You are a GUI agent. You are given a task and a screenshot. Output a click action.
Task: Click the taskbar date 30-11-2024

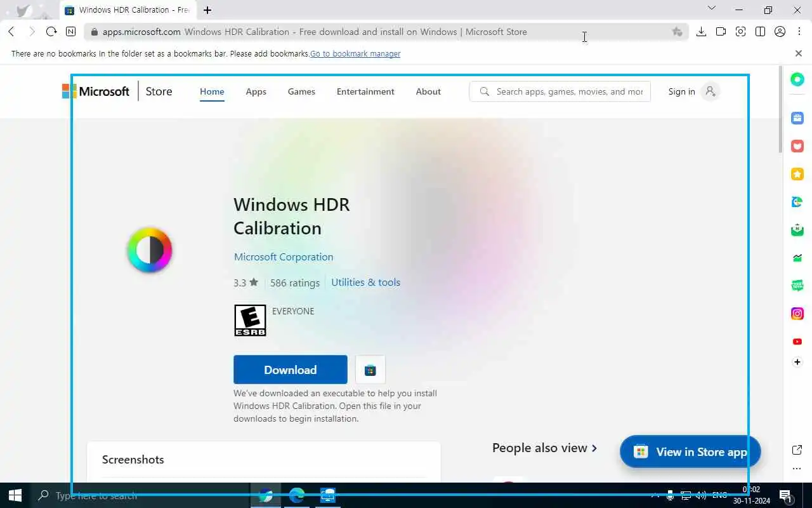coord(751,501)
